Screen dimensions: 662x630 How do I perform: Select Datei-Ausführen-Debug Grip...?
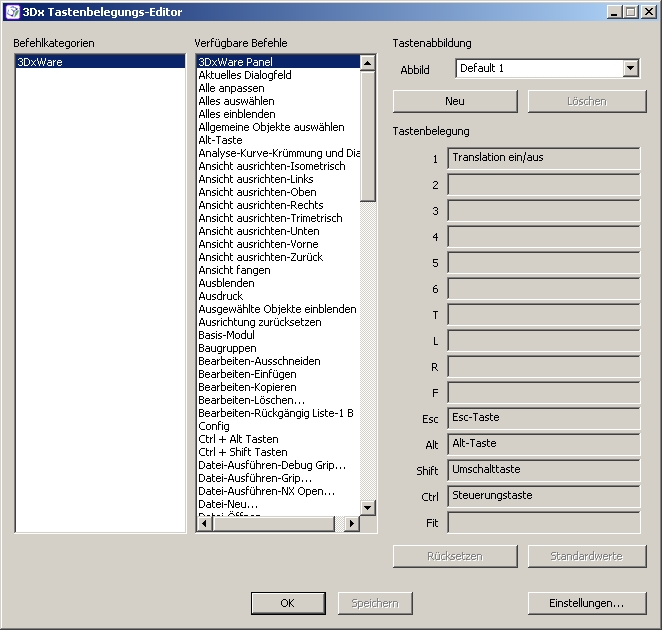click(x=278, y=465)
